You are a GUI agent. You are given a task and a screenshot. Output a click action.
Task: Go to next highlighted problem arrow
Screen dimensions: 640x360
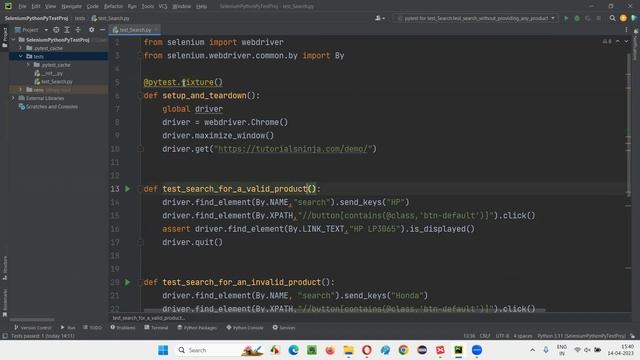tap(626, 42)
